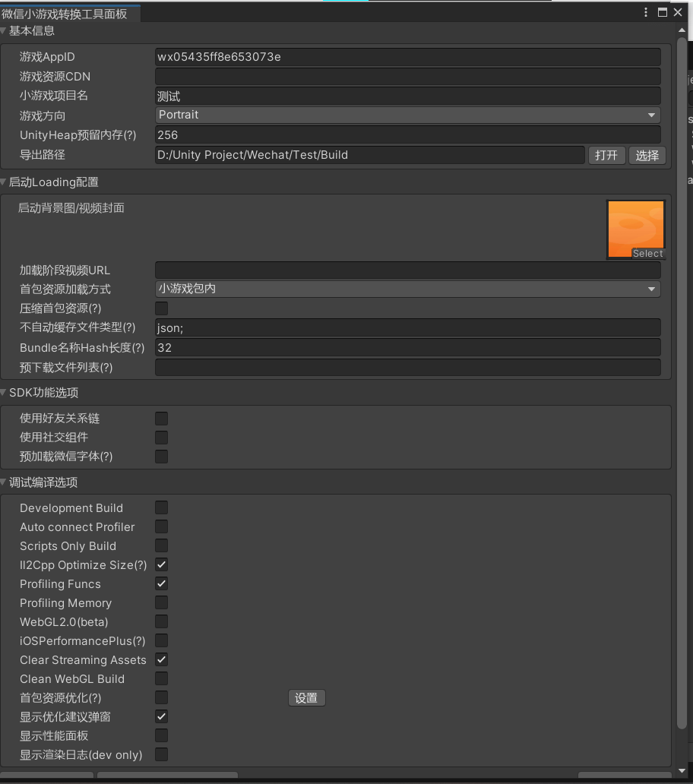Open the panel's three-dot options menu
The width and height of the screenshot is (693, 784).
(x=645, y=12)
